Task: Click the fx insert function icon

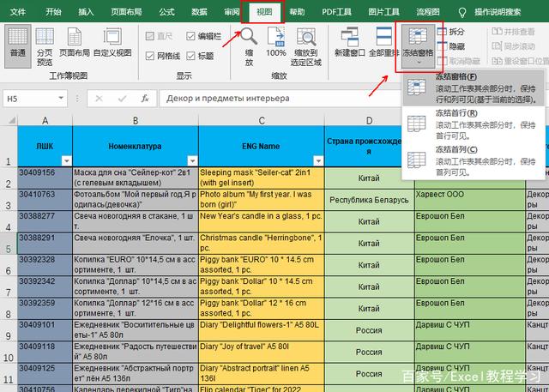Action: 145,99
